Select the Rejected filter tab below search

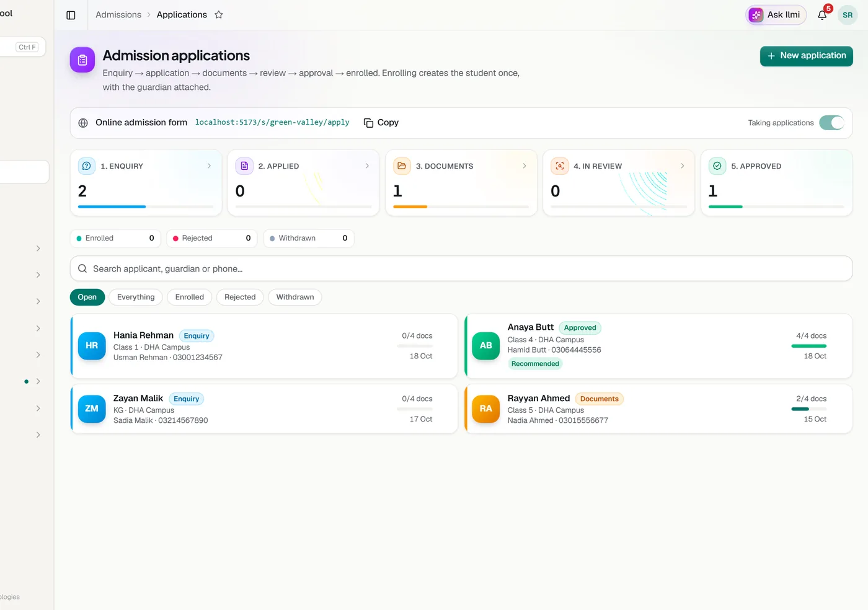tap(240, 297)
